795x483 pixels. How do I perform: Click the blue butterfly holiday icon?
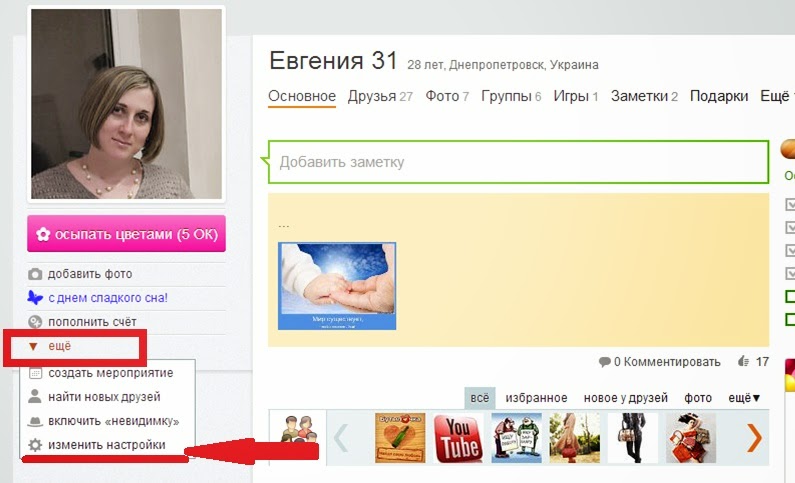pyautogui.click(x=35, y=298)
